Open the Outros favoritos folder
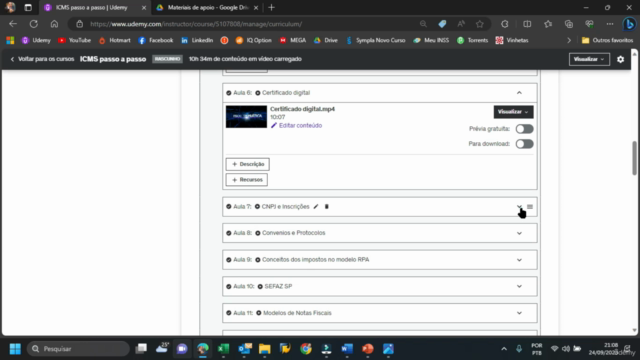The image size is (640, 360). tap(607, 40)
